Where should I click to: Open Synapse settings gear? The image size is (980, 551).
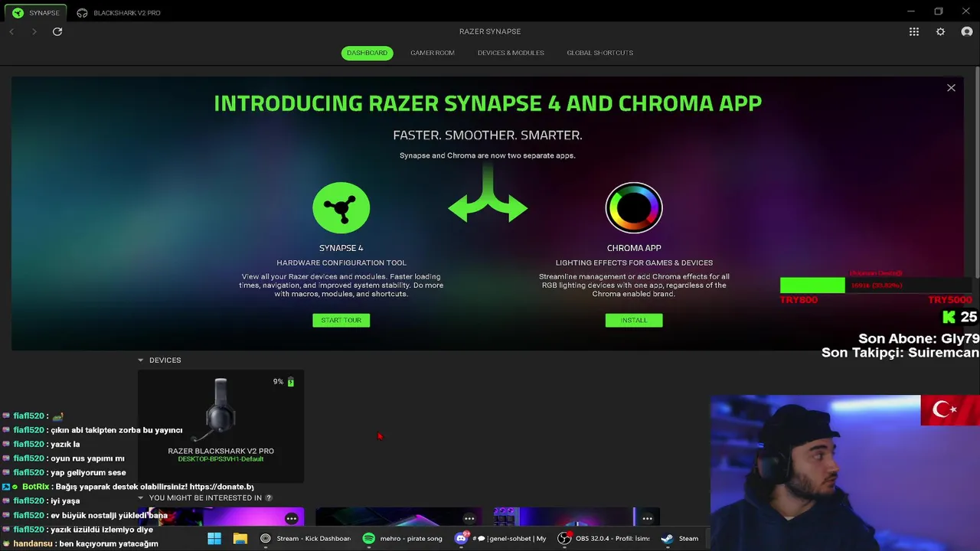click(x=940, y=31)
